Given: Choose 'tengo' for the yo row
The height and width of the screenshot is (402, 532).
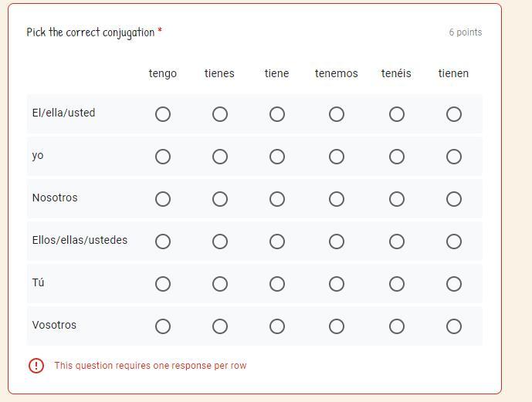Looking at the screenshot, I should tap(163, 157).
